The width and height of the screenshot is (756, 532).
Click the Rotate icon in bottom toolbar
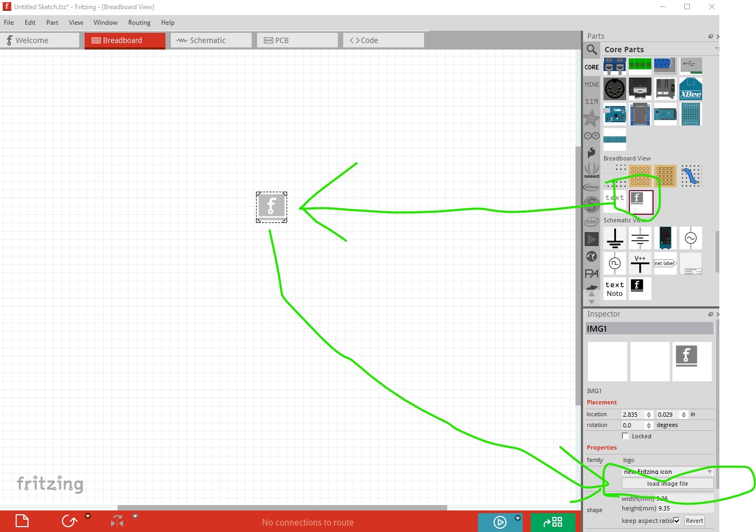pos(69,521)
